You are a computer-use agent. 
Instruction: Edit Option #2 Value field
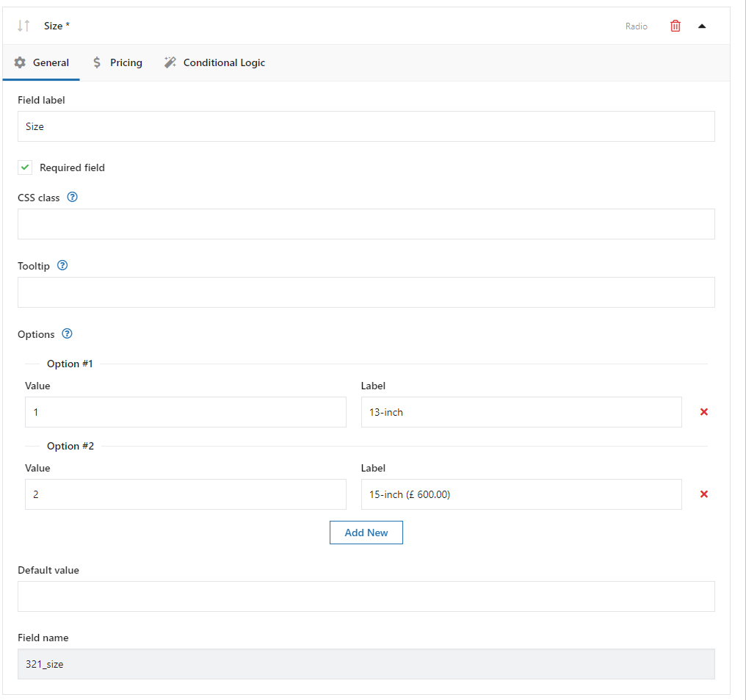(186, 494)
